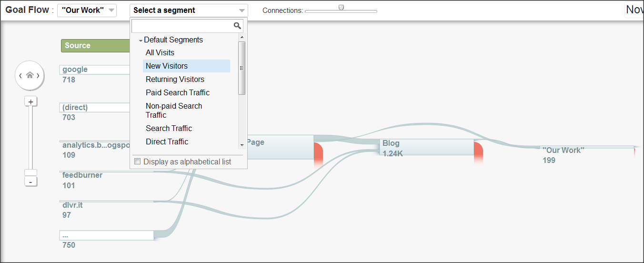Adjust the Connections slider handle
This screenshot has height=263, width=644.
click(341, 7)
